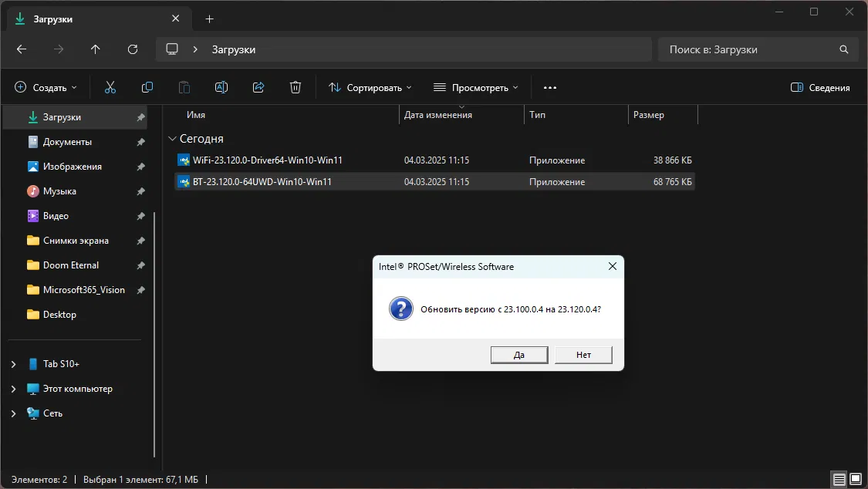Open Снимки экрана folder in sidebar
This screenshot has height=489, width=868.
point(75,241)
